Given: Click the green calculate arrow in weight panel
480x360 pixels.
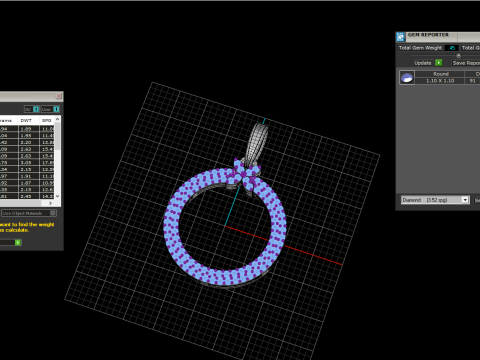Looking at the screenshot, I should click(18, 242).
